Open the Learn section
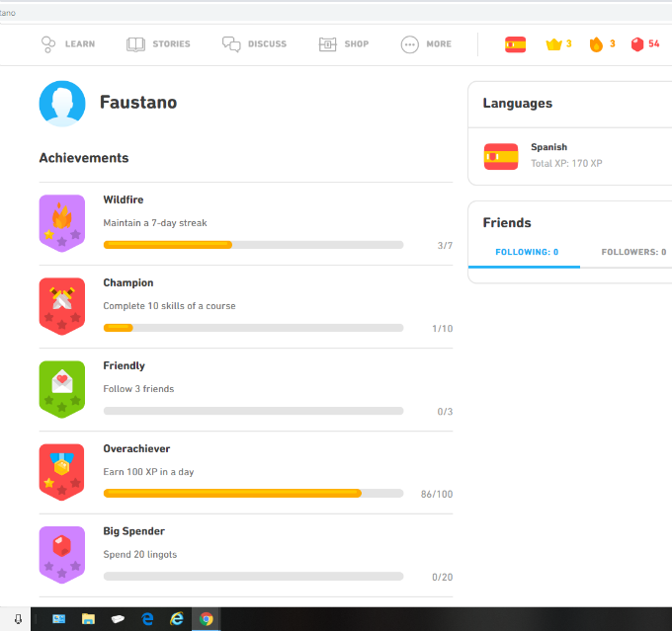This screenshot has width=672, height=631. click(x=68, y=44)
